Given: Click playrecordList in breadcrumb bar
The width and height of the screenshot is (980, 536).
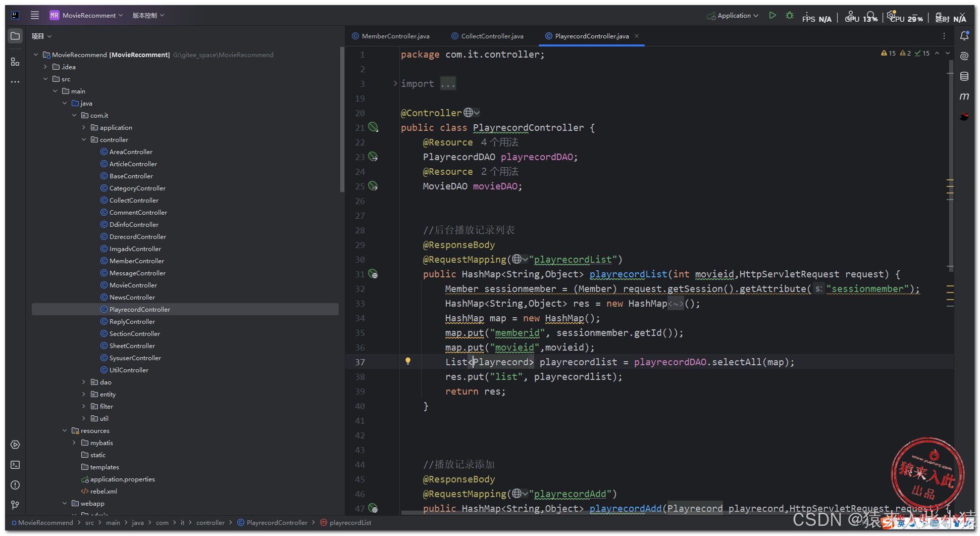Looking at the screenshot, I should (x=350, y=522).
